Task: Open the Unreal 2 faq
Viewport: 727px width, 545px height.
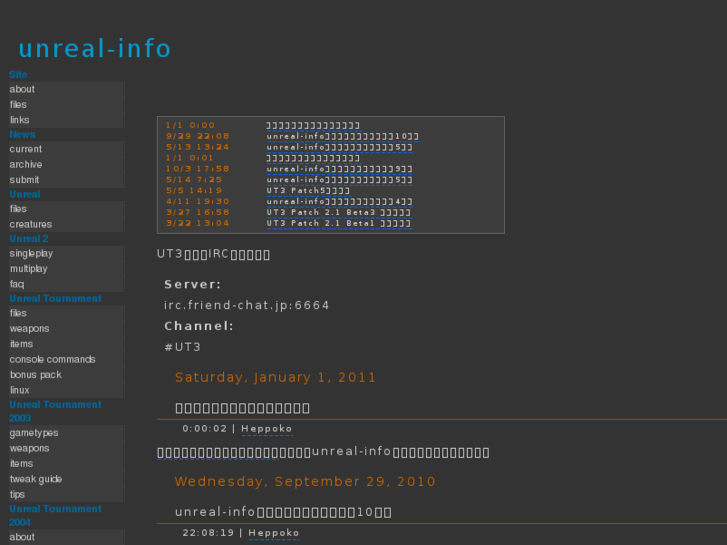Action: coord(66,284)
